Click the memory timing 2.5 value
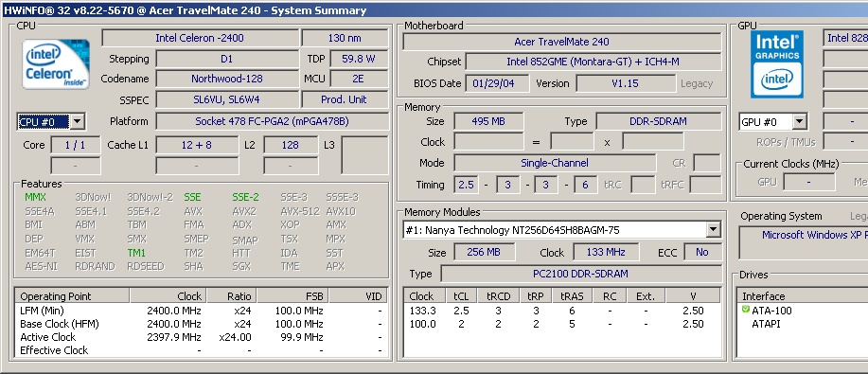 [x=466, y=185]
